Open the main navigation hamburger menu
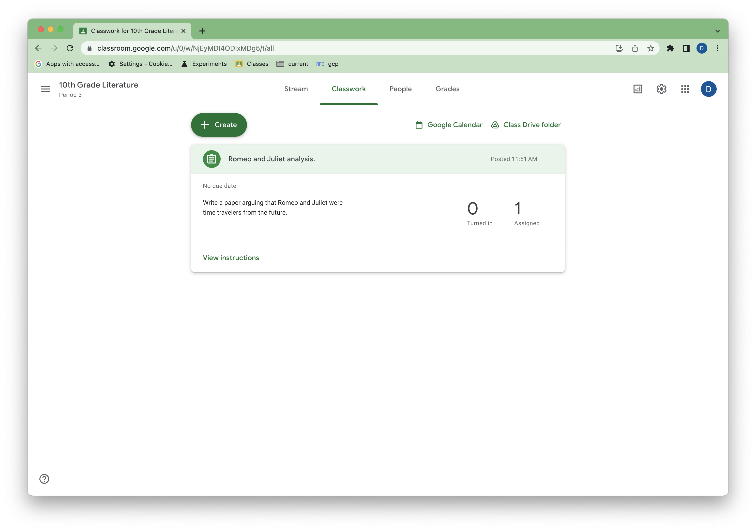 tap(45, 89)
